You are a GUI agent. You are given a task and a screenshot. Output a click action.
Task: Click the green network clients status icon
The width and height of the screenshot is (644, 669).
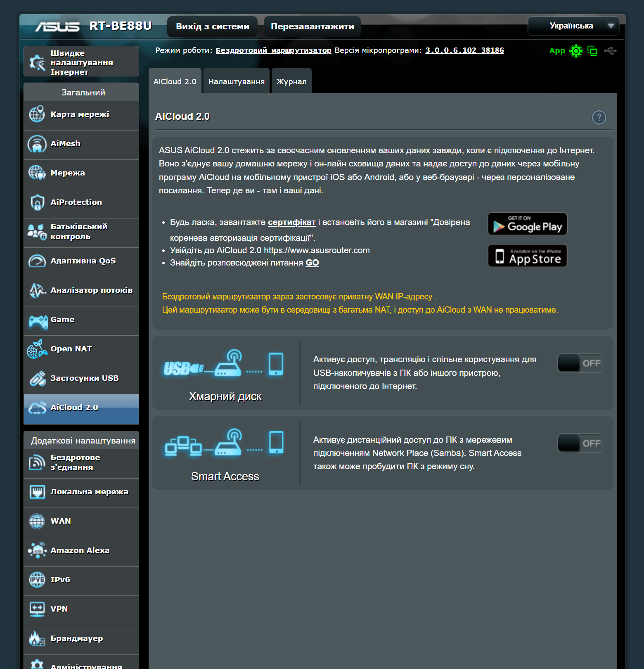coord(592,51)
